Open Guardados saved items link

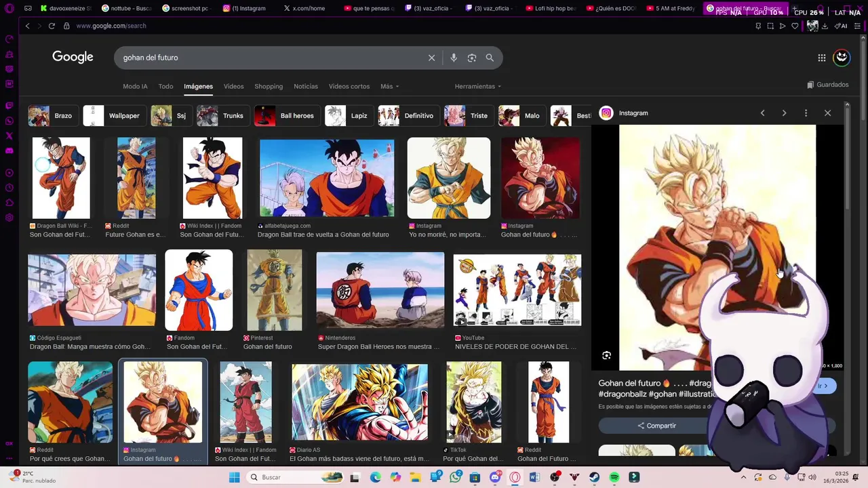(828, 85)
